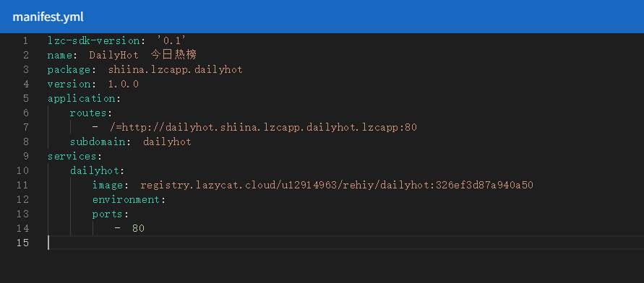Click the '0.1' version value
This screenshot has height=283, width=644.
172,40
